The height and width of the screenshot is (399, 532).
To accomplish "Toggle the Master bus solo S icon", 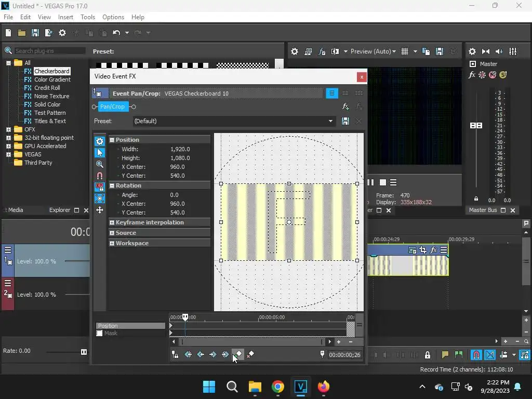I will pyautogui.click(x=503, y=75).
